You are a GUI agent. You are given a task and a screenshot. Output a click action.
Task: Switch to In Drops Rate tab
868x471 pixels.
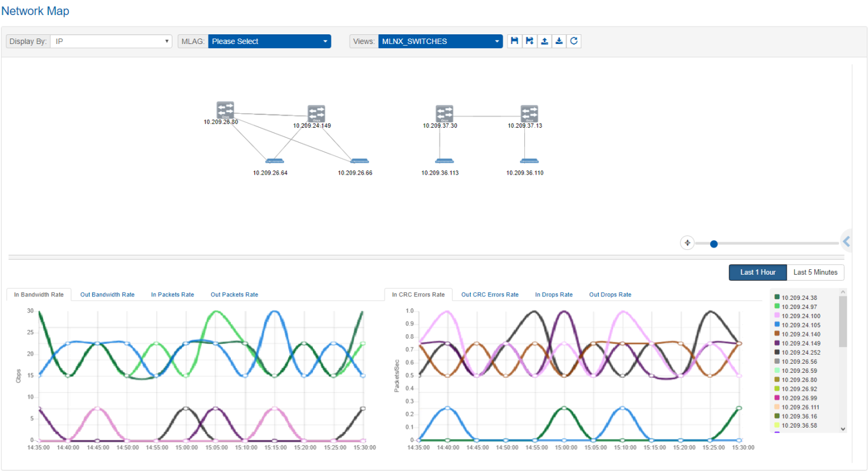coord(553,295)
